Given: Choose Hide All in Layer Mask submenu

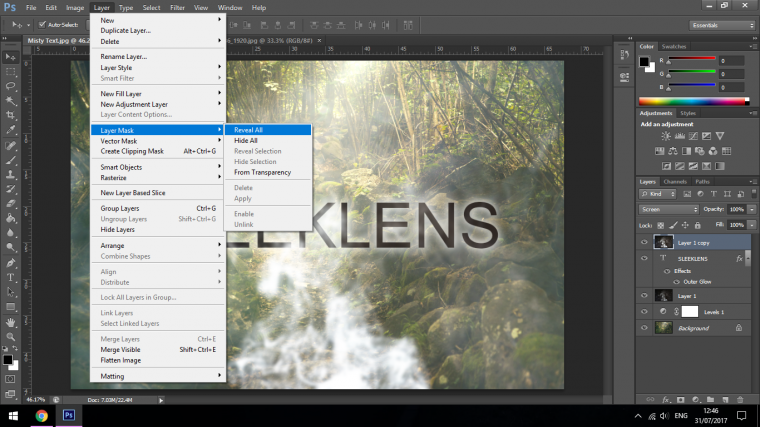Looking at the screenshot, I should click(268, 141).
